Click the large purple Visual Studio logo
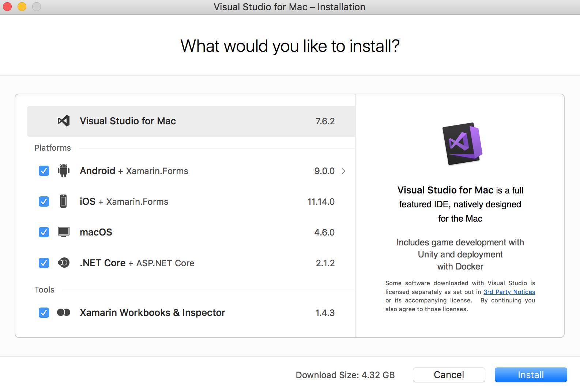Image resolution: width=580 pixels, height=392 pixels. [462, 144]
